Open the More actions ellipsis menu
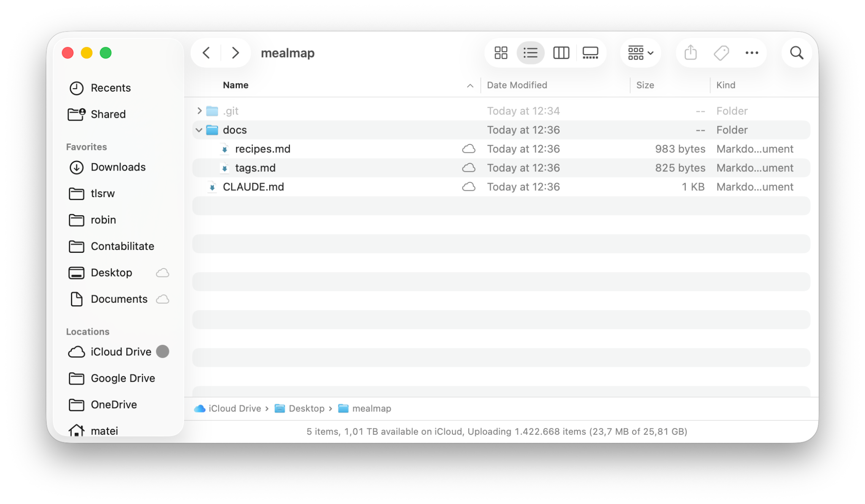This screenshot has width=865, height=504. tap(752, 53)
